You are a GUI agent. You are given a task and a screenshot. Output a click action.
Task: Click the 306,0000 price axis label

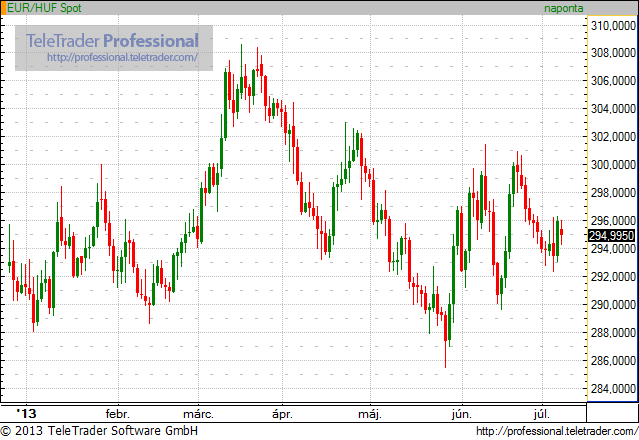click(x=613, y=81)
